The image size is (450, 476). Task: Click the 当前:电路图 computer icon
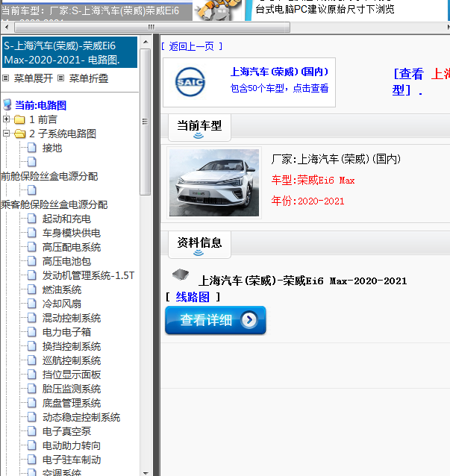(7, 105)
